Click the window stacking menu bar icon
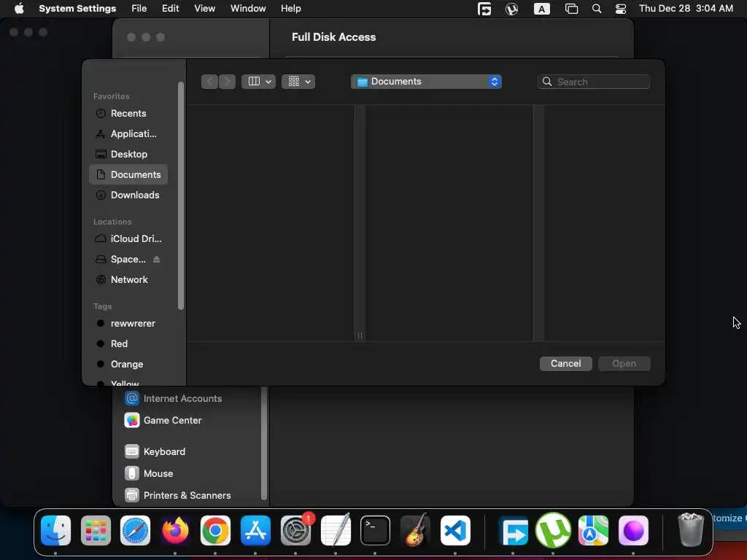The width and height of the screenshot is (747, 560). click(x=571, y=9)
